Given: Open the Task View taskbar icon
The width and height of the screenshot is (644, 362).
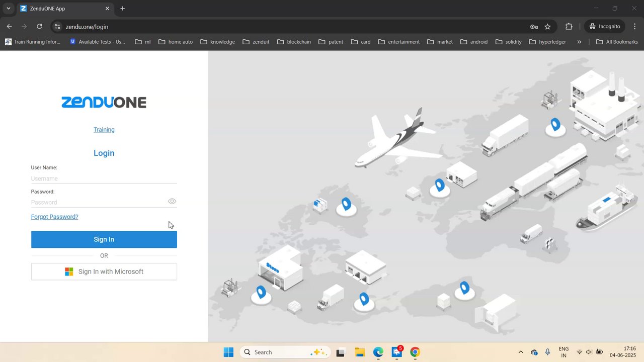Looking at the screenshot, I should [x=340, y=352].
